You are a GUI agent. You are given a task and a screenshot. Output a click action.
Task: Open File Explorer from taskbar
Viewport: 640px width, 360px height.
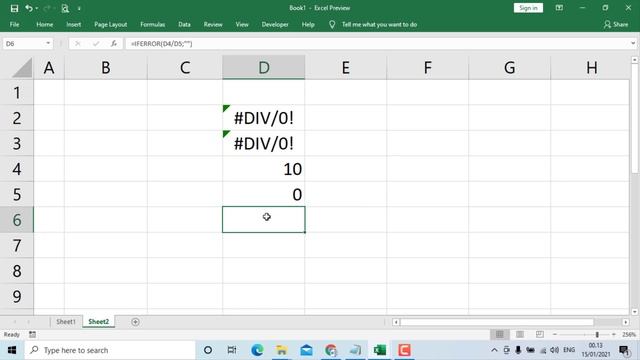tap(282, 350)
